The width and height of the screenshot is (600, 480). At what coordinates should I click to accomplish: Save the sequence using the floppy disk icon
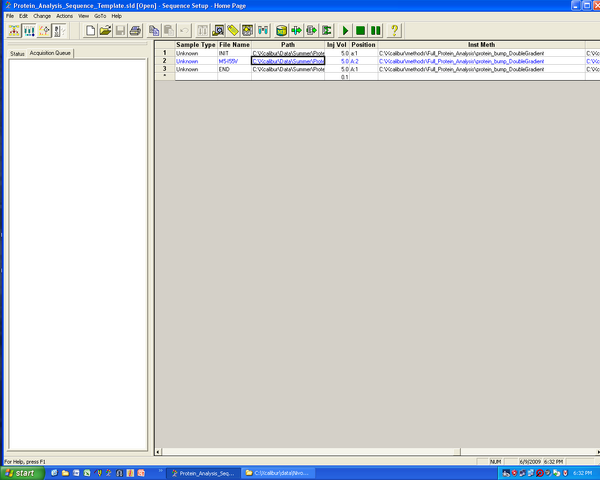tap(120, 31)
